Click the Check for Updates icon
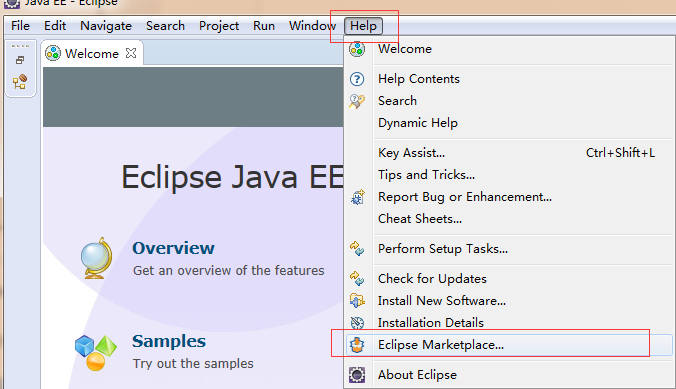Screen dimensions: 676x389 pos(357,279)
